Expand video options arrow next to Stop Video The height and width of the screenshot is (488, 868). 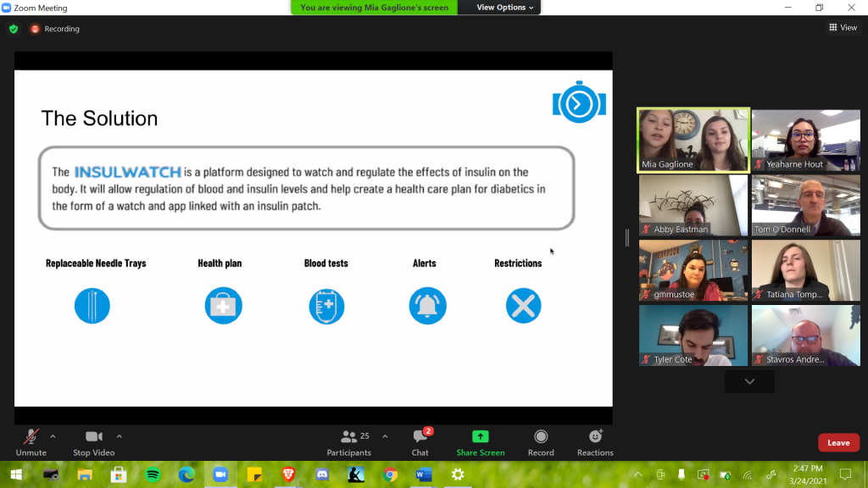coord(119,436)
